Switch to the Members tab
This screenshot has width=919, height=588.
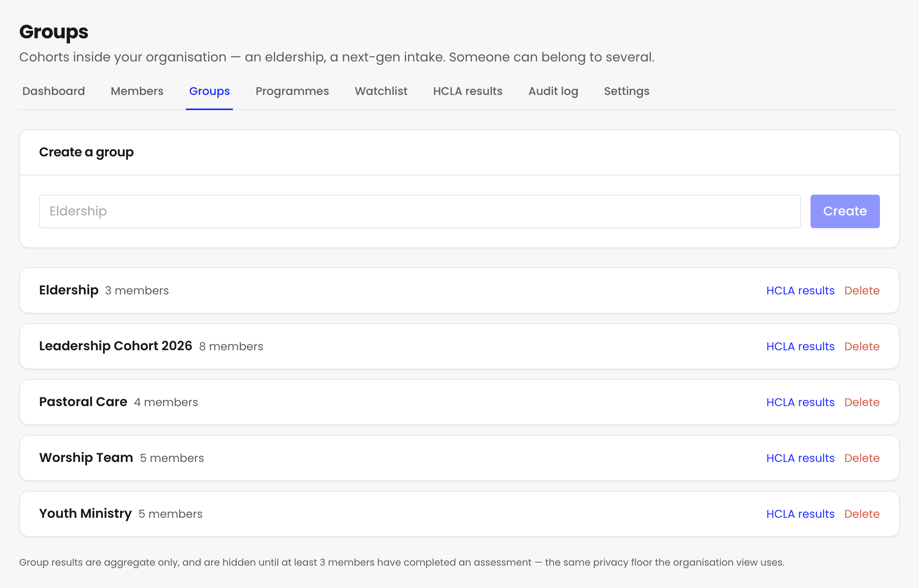pos(137,91)
